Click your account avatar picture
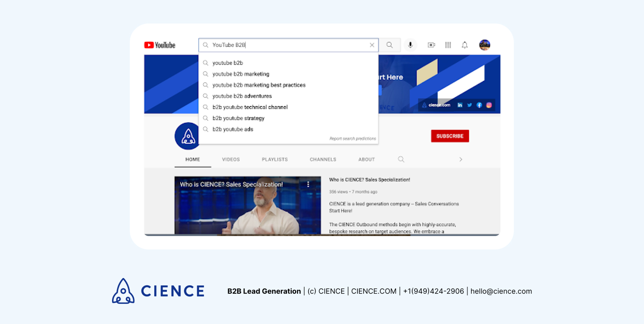 [484, 45]
